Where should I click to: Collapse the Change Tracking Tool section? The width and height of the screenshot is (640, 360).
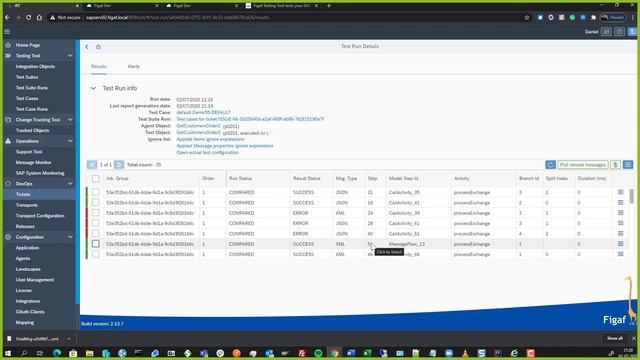click(70, 120)
